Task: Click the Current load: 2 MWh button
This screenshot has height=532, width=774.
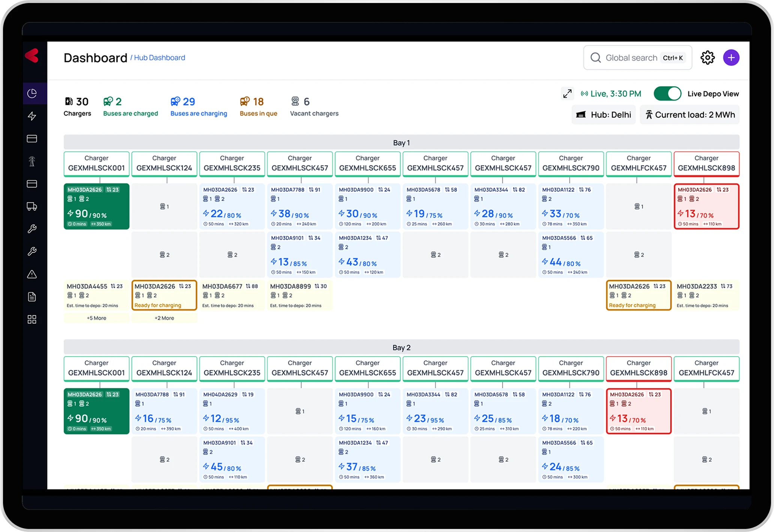Action: 690,115
